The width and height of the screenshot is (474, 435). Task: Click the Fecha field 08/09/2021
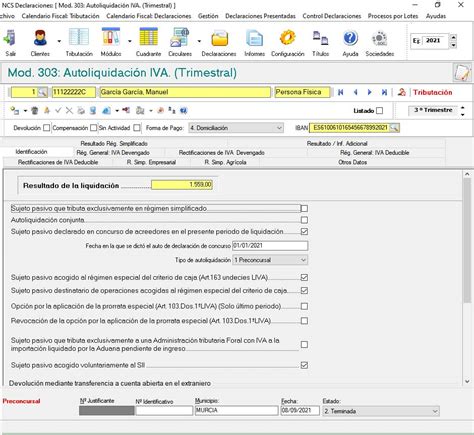point(300,411)
